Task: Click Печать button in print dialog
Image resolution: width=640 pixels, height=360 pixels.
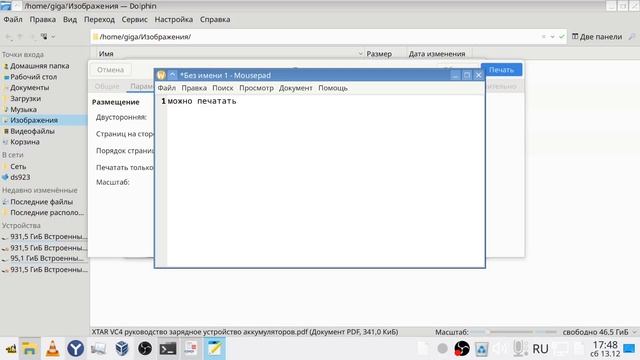Action: pyautogui.click(x=501, y=69)
